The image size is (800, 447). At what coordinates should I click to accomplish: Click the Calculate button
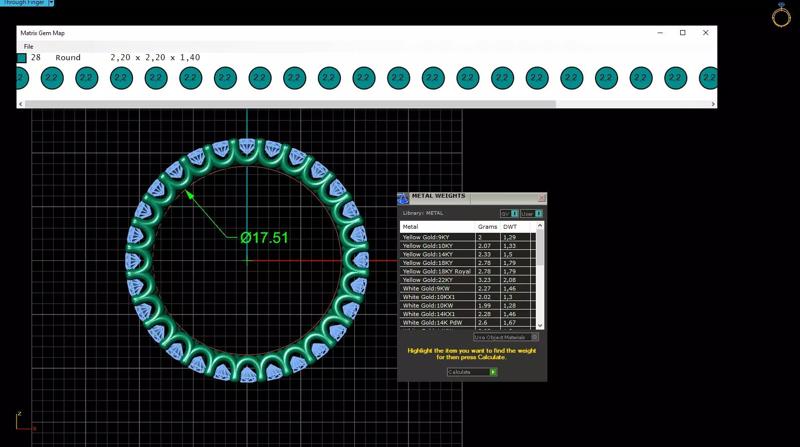tap(472, 372)
